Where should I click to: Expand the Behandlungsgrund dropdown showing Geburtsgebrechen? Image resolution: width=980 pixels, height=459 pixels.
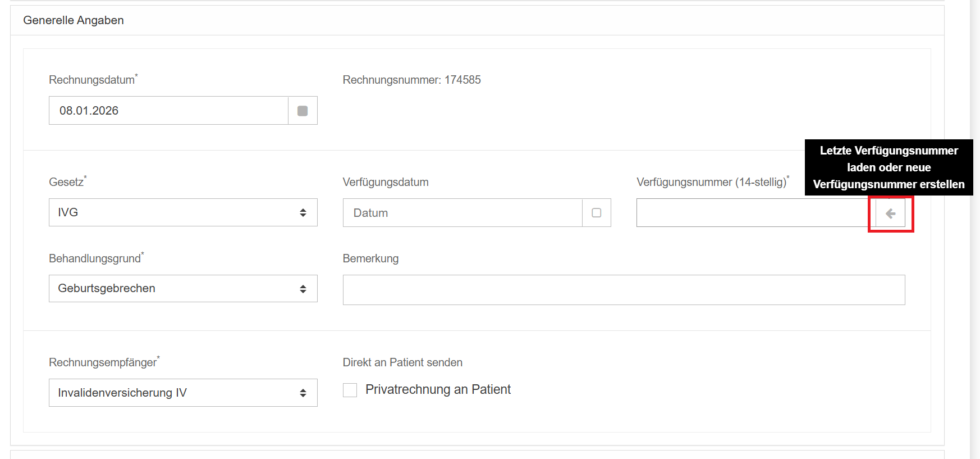point(183,288)
